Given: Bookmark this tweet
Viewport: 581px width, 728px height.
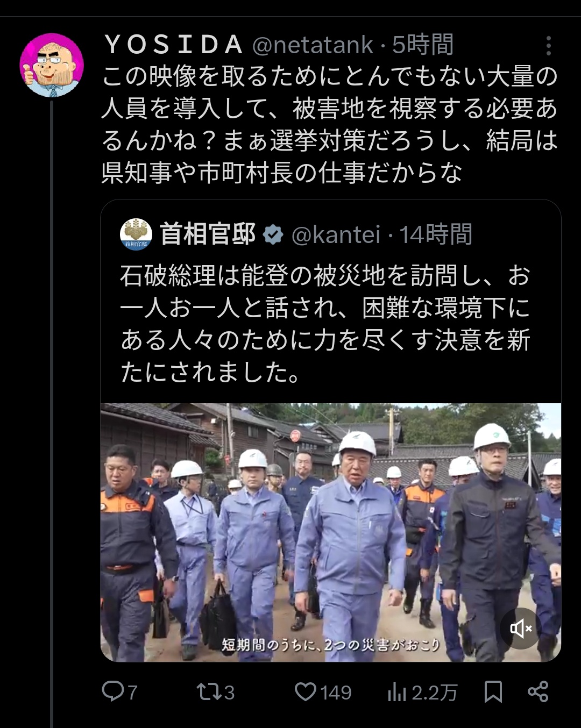Looking at the screenshot, I should coord(493,692).
